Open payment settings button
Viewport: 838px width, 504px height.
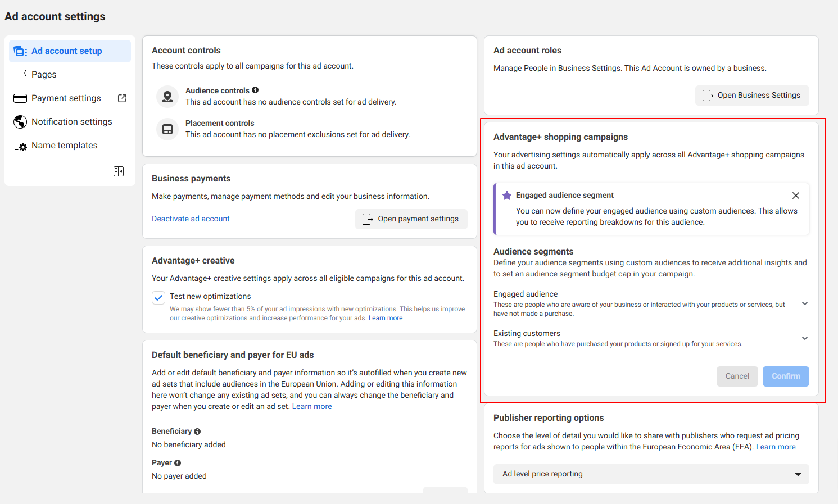(x=411, y=219)
